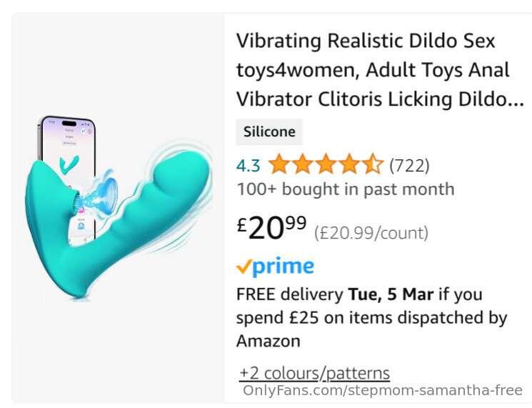Click the orange Prime checkmark icon
The height and width of the screenshot is (408, 532).
244,267
